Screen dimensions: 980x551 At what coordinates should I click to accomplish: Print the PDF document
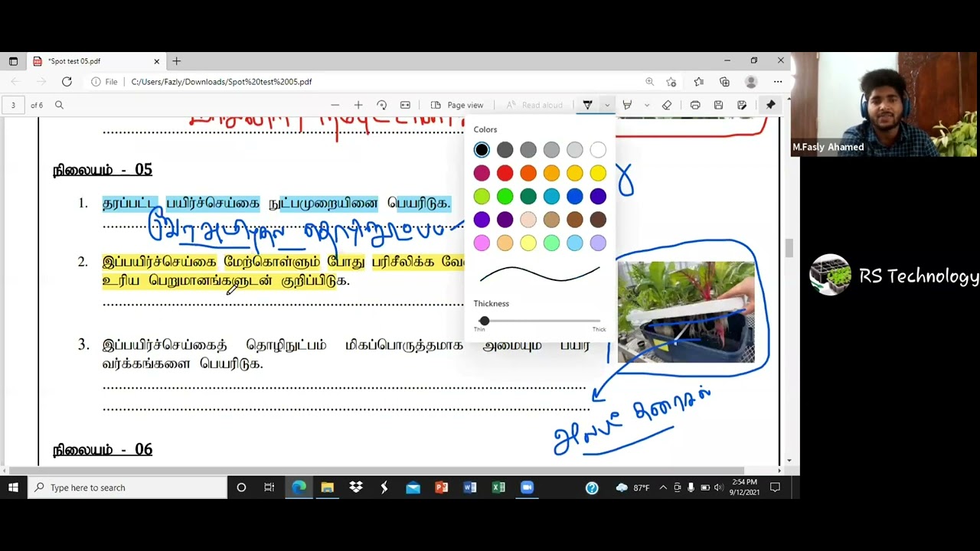pyautogui.click(x=695, y=105)
